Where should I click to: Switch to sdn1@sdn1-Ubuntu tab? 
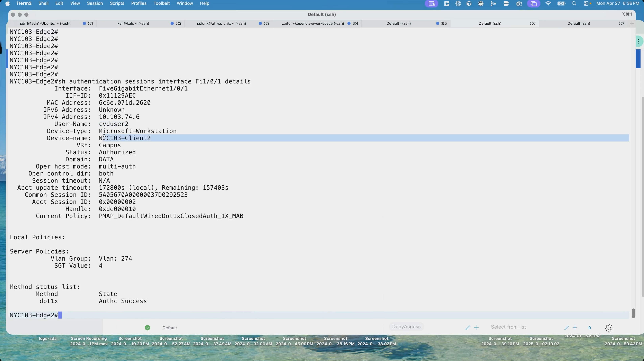(x=52, y=23)
